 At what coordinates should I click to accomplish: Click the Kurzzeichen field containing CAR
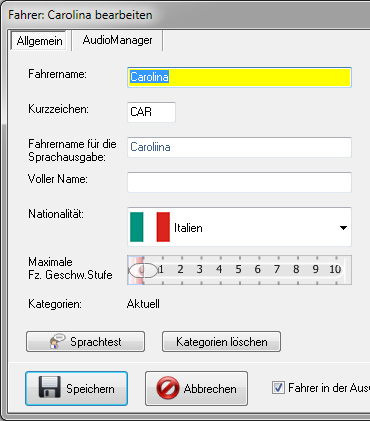(151, 112)
